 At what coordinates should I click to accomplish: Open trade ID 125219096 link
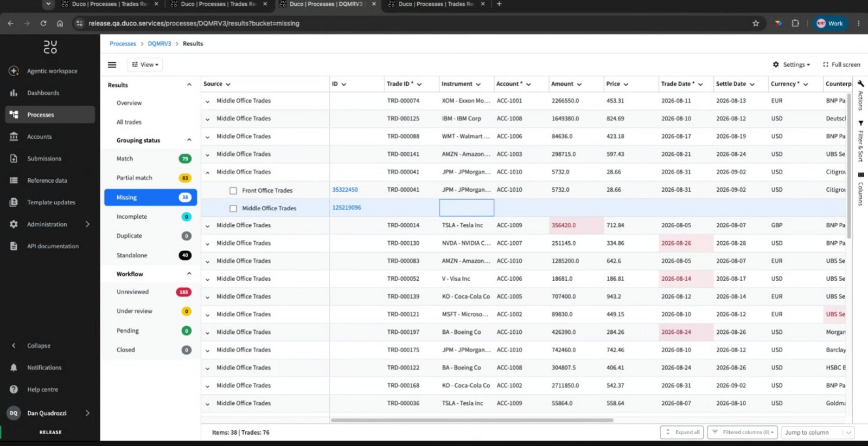pyautogui.click(x=347, y=208)
